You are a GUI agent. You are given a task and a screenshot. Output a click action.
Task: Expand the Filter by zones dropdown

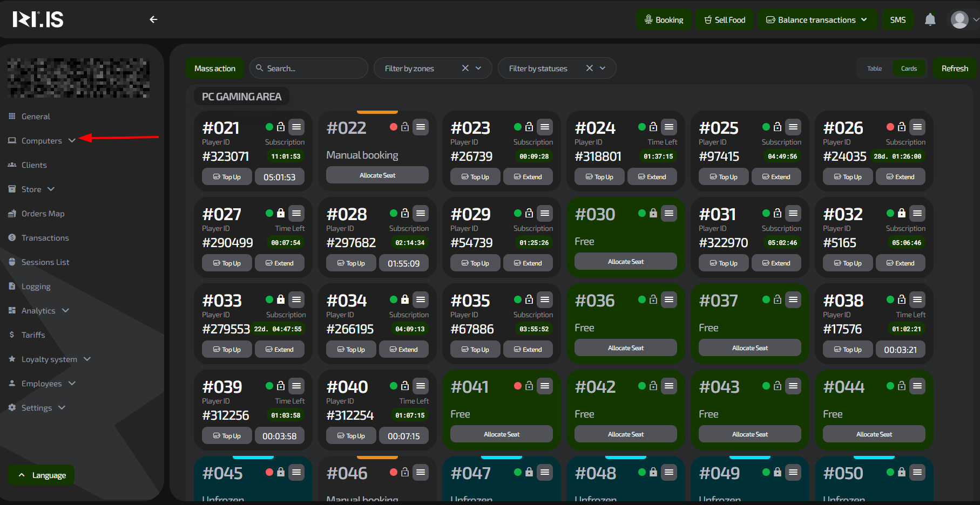tap(478, 68)
